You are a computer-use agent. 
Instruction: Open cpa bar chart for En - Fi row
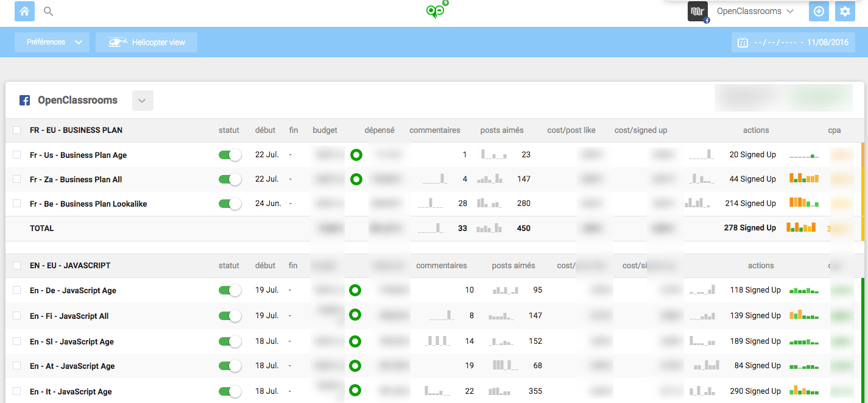tap(804, 315)
